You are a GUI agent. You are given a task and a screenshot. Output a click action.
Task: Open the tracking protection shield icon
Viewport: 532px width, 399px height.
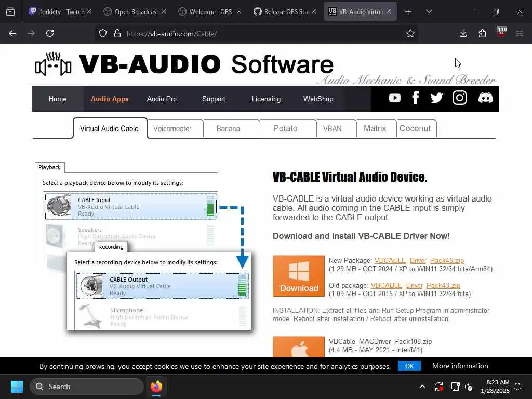coord(103,33)
